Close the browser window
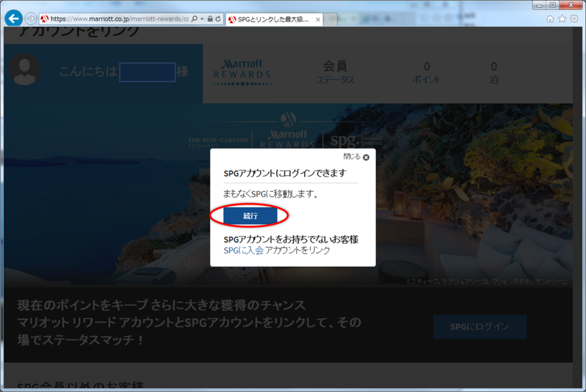The width and height of the screenshot is (586, 392). [571, 5]
